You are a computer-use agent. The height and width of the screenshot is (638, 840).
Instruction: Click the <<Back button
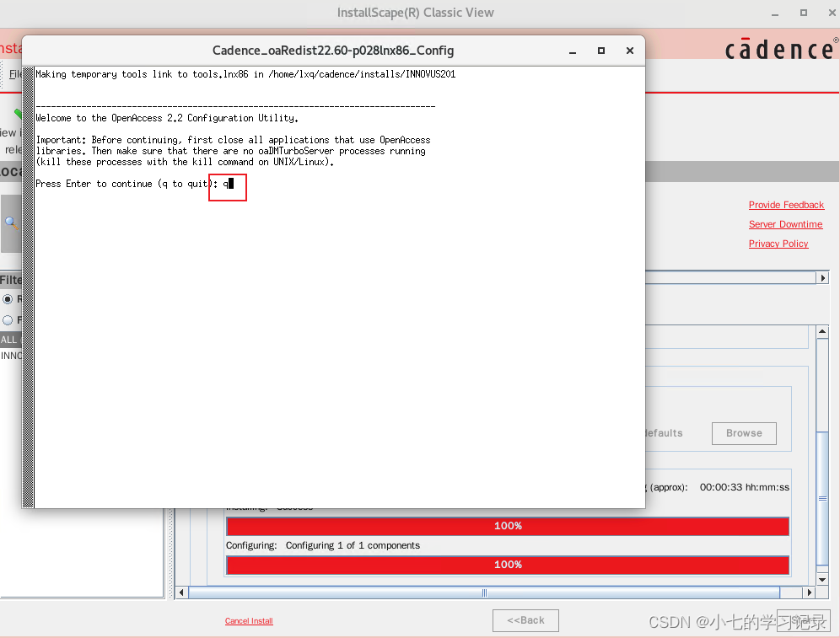525,620
